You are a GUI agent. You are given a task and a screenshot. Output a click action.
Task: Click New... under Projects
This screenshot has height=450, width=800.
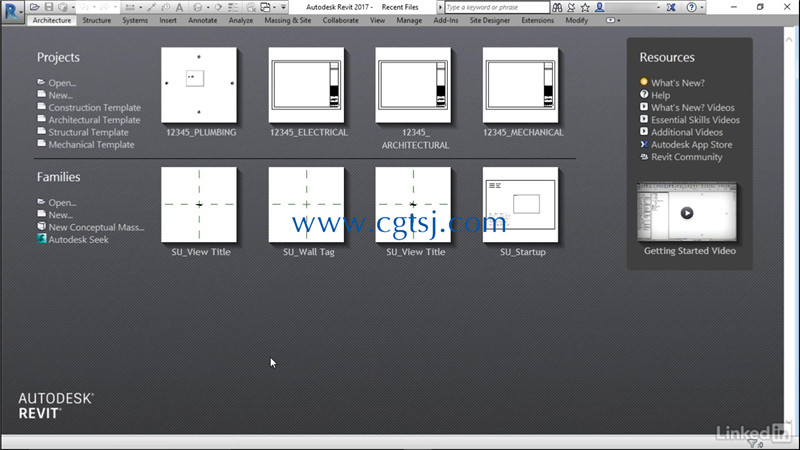tap(60, 95)
